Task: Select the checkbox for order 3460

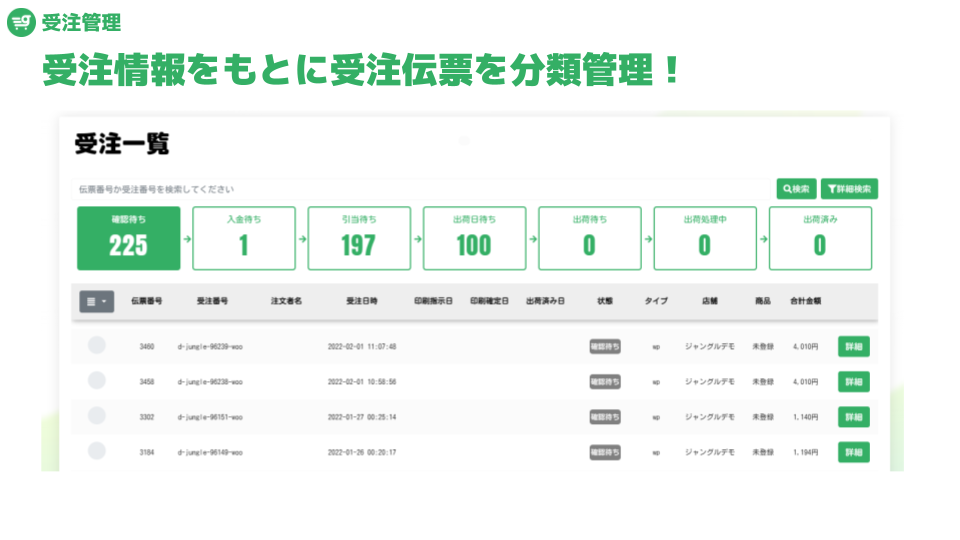Action: (97, 345)
